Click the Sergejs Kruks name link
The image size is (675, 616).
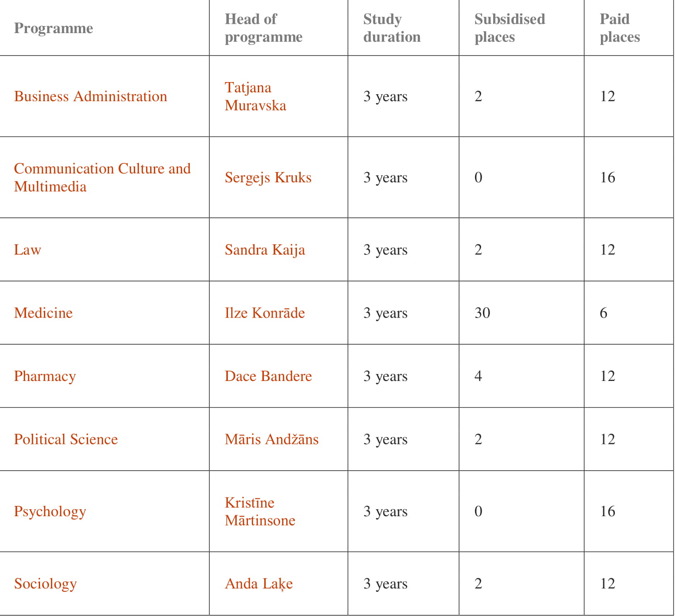click(x=268, y=178)
